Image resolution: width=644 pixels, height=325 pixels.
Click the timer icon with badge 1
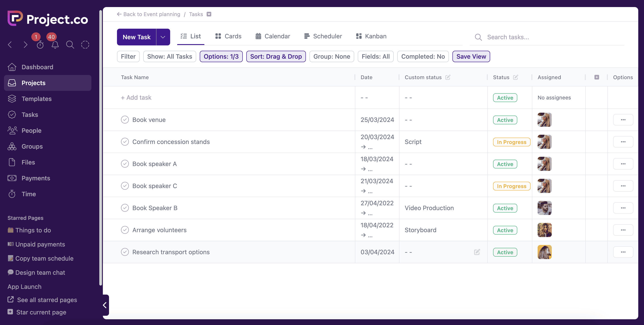(x=40, y=45)
